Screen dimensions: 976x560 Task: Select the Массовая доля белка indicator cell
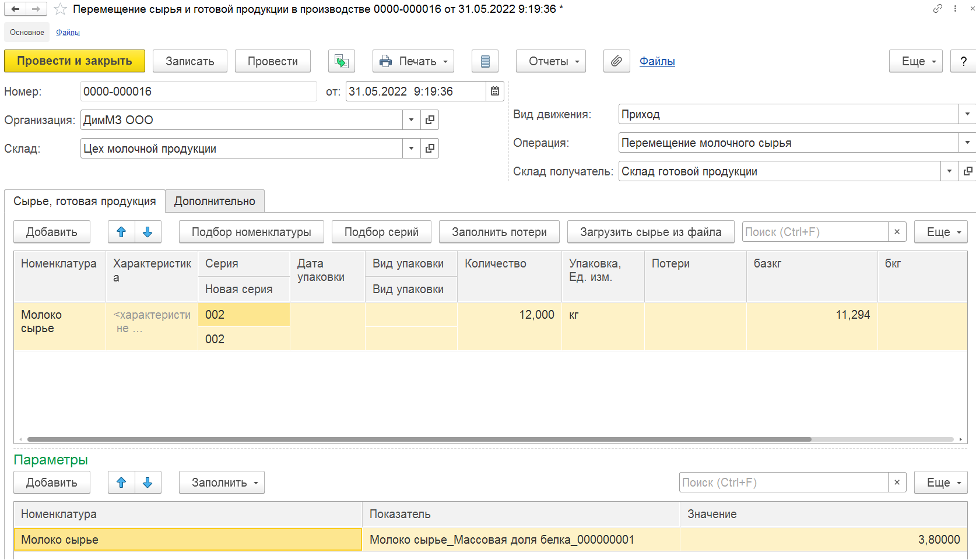pos(521,540)
